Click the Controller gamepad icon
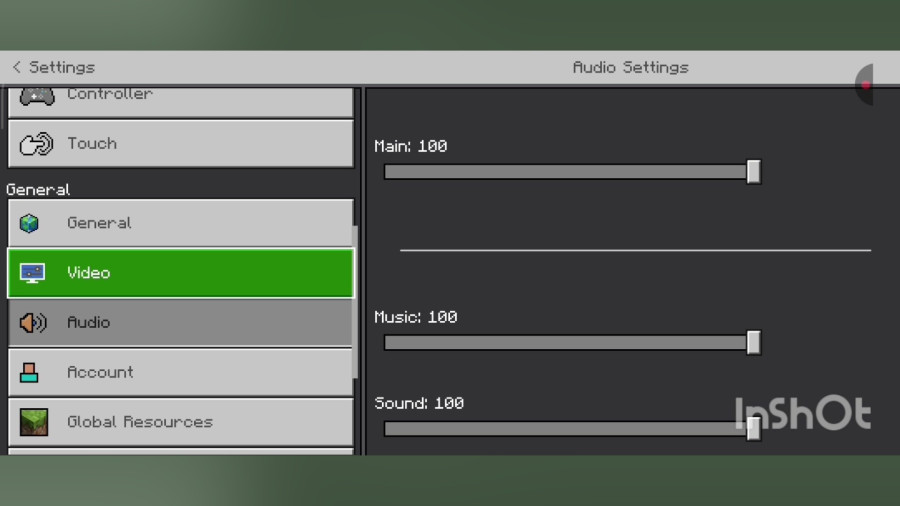The height and width of the screenshot is (506, 900). pos(37,96)
